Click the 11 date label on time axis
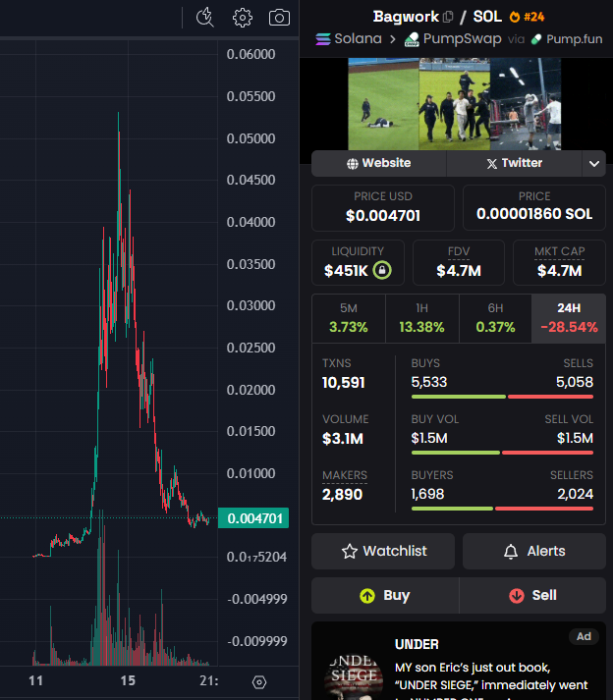The height and width of the screenshot is (700, 613). coord(35,680)
